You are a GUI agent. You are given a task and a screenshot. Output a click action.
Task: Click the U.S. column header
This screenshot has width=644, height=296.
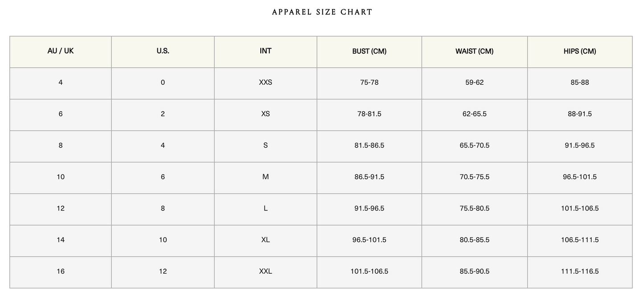pyautogui.click(x=163, y=51)
